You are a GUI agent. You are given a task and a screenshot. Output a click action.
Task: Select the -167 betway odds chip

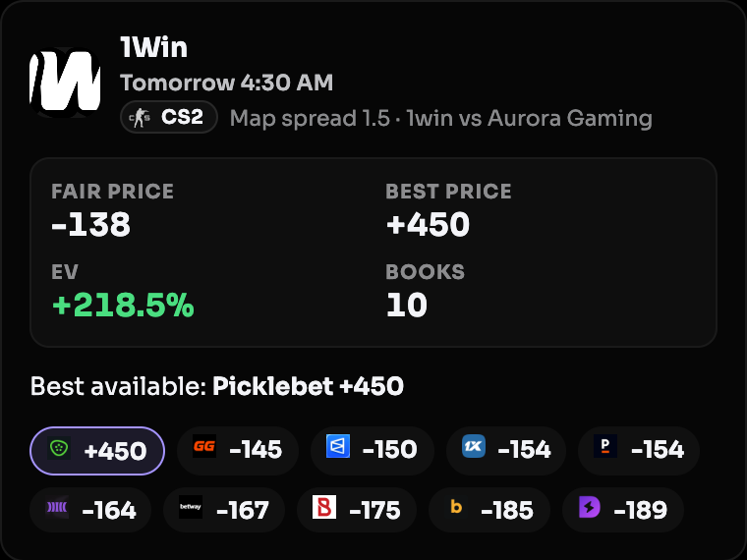click(224, 510)
